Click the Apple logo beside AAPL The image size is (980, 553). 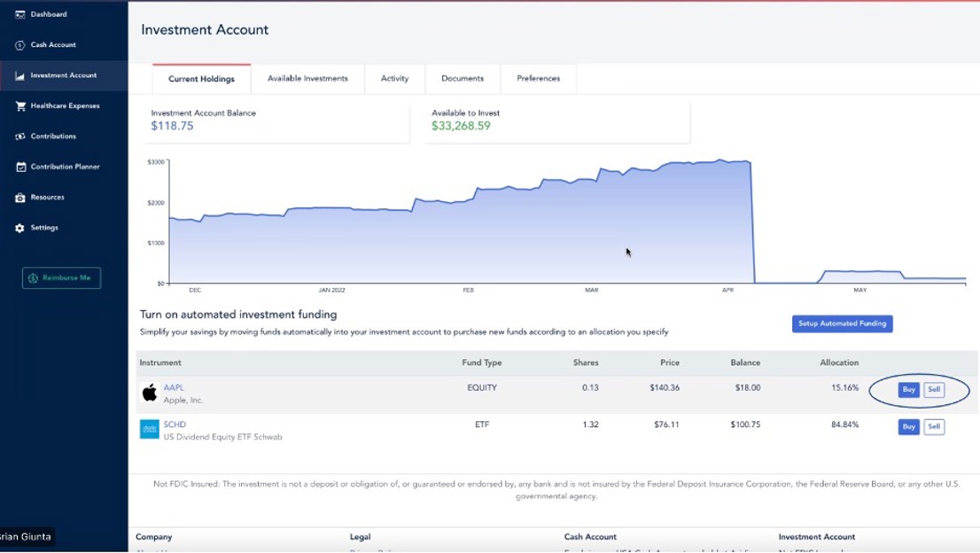(149, 393)
